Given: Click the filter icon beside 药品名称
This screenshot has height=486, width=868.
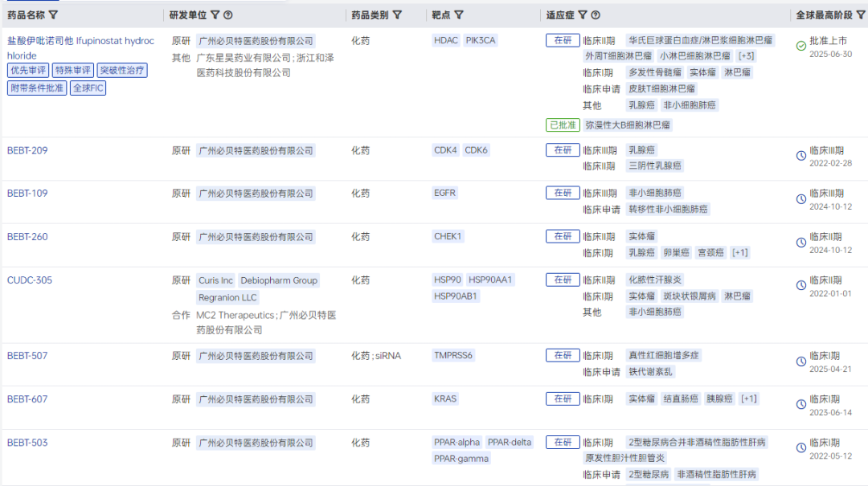Looking at the screenshot, I should point(53,15).
